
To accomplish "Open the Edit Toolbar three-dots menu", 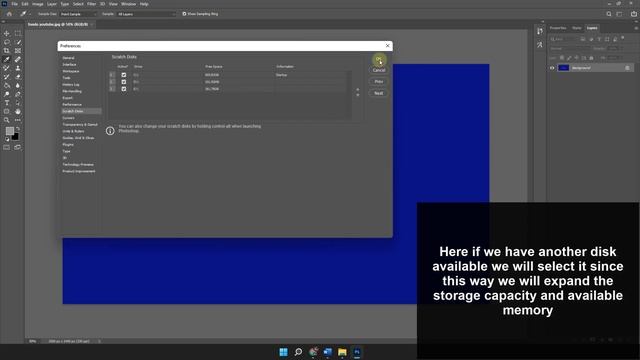I will click(x=18, y=120).
